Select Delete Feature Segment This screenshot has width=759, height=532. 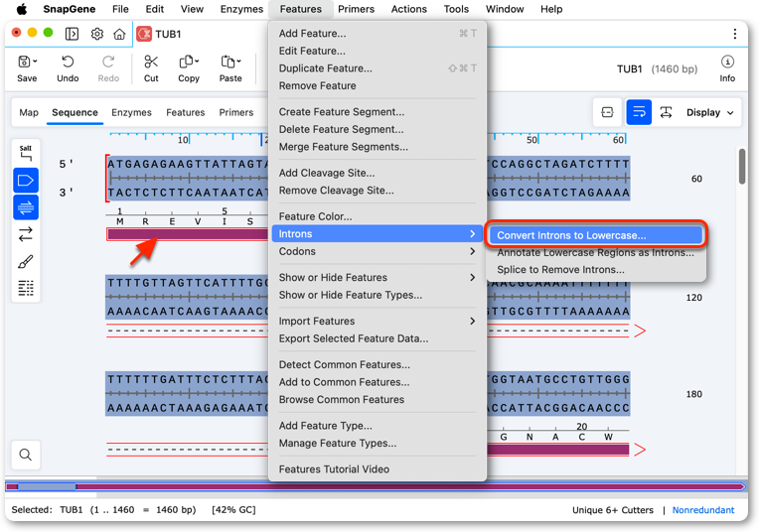point(378,129)
